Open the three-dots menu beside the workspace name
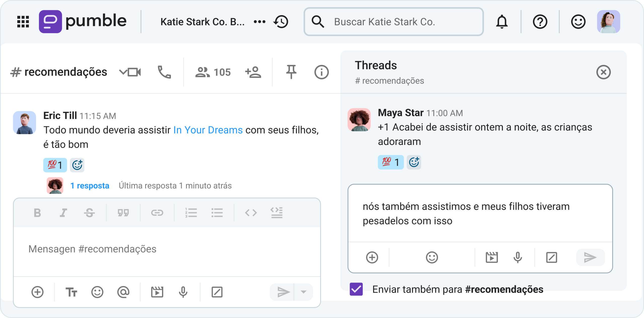644x318 pixels. coord(260,22)
